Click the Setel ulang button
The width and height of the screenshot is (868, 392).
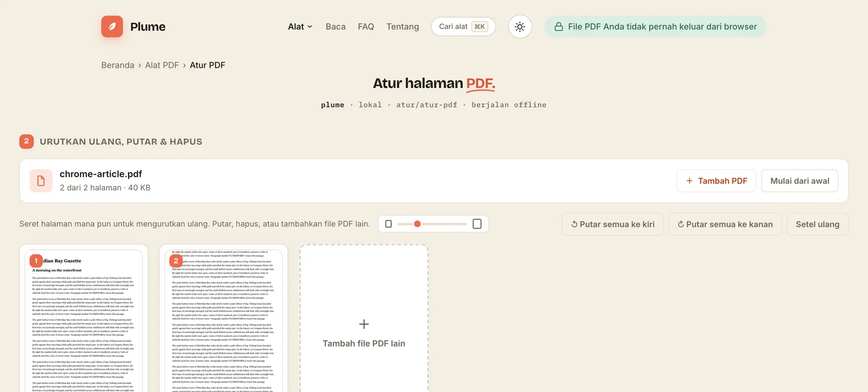(x=817, y=224)
